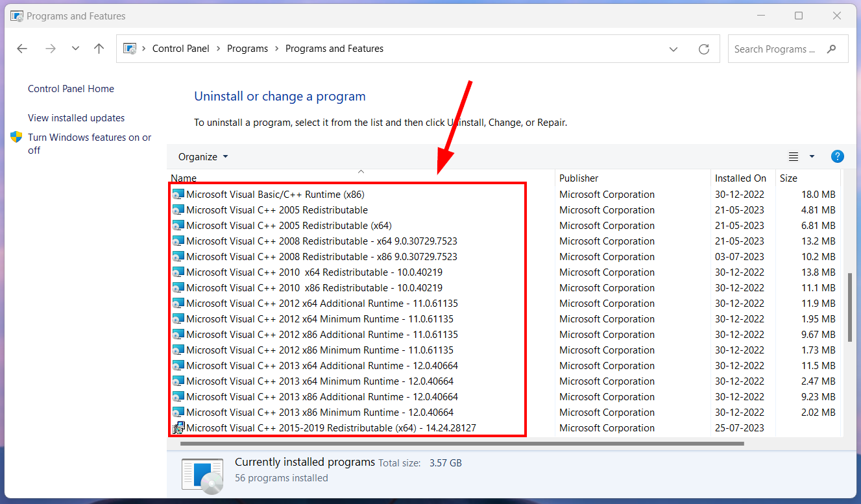Go back using the back arrow
This screenshot has width=861, height=504.
(22, 49)
